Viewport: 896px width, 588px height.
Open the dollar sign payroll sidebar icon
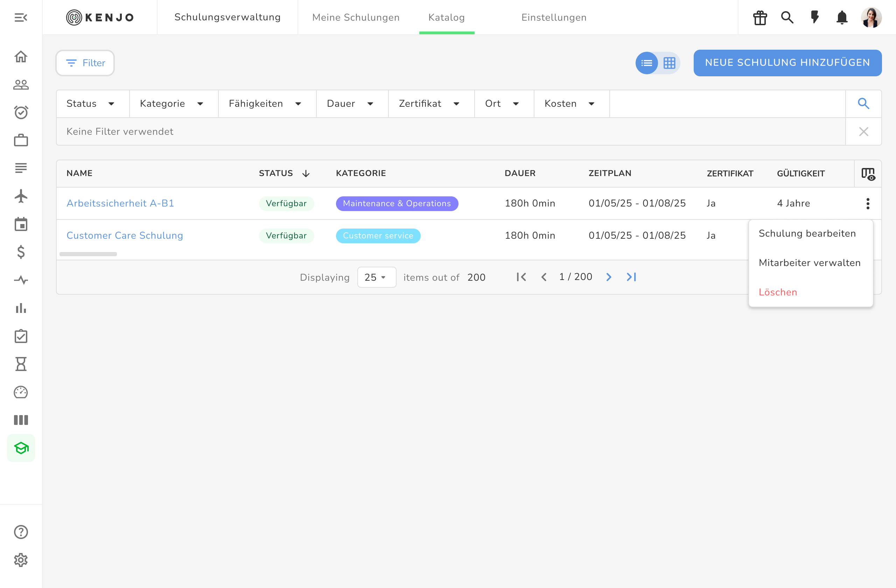click(21, 252)
